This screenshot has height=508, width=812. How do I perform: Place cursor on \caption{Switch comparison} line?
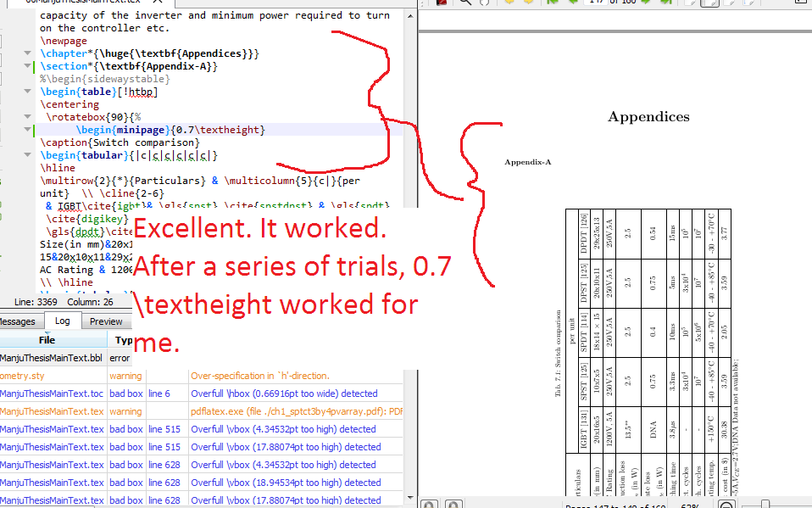[x=120, y=142]
